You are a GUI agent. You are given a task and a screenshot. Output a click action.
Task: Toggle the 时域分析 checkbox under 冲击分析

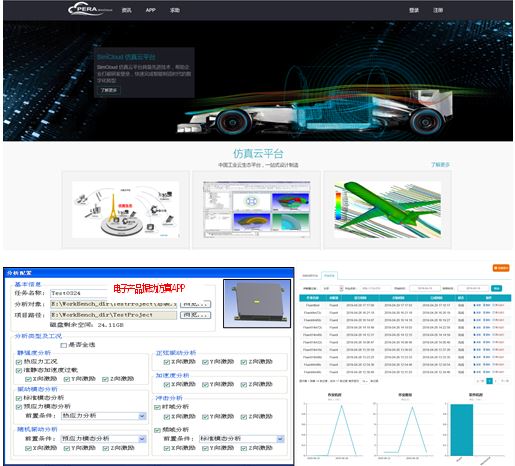tap(157, 407)
